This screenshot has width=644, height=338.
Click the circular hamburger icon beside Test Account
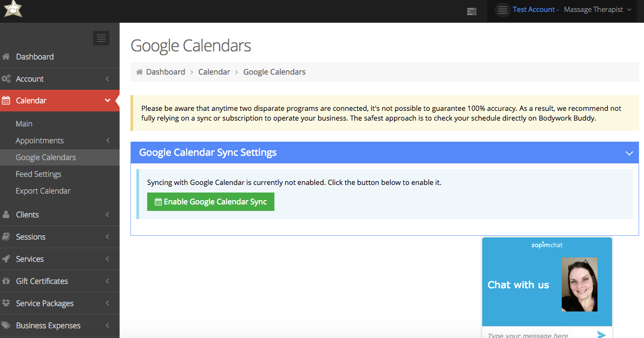pos(502,9)
